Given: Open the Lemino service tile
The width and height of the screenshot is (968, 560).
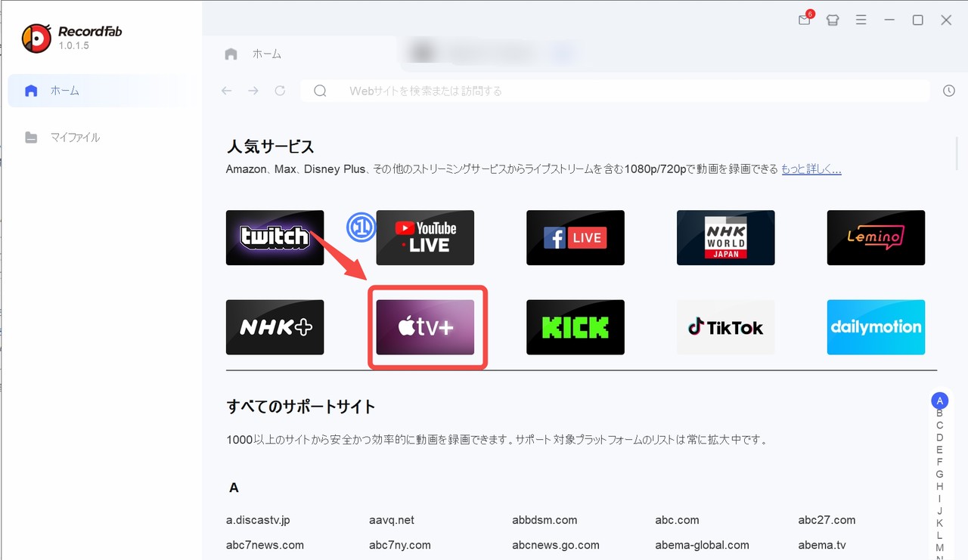Looking at the screenshot, I should (876, 237).
